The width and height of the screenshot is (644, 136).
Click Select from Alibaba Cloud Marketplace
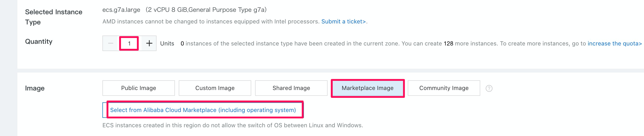(x=203, y=110)
